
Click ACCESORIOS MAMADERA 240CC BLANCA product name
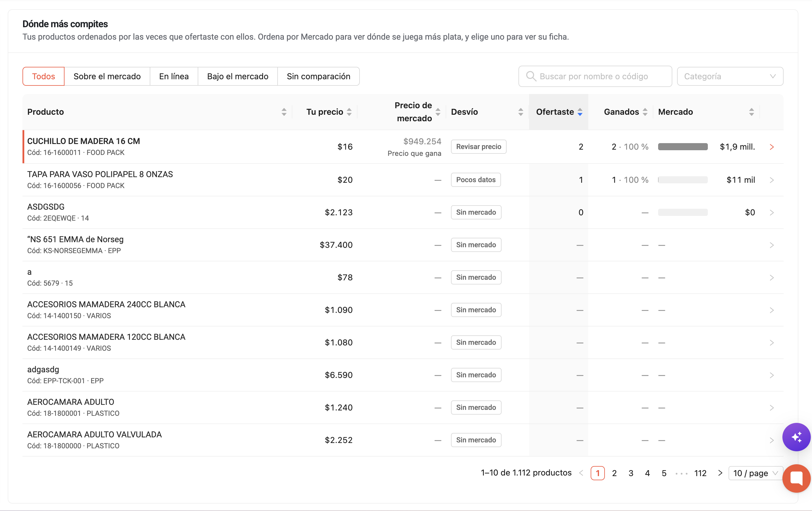[x=106, y=304]
